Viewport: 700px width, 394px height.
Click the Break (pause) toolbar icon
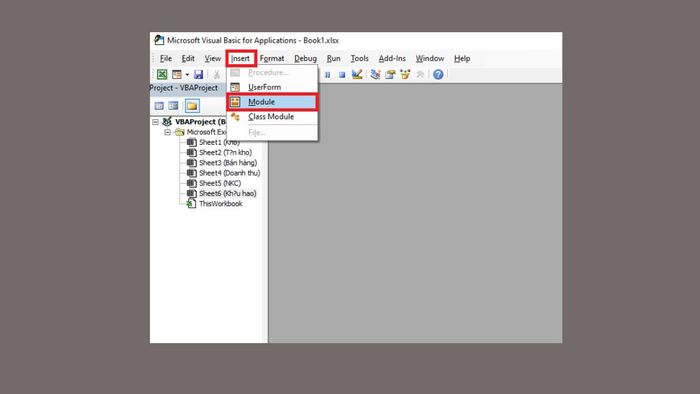[327, 75]
